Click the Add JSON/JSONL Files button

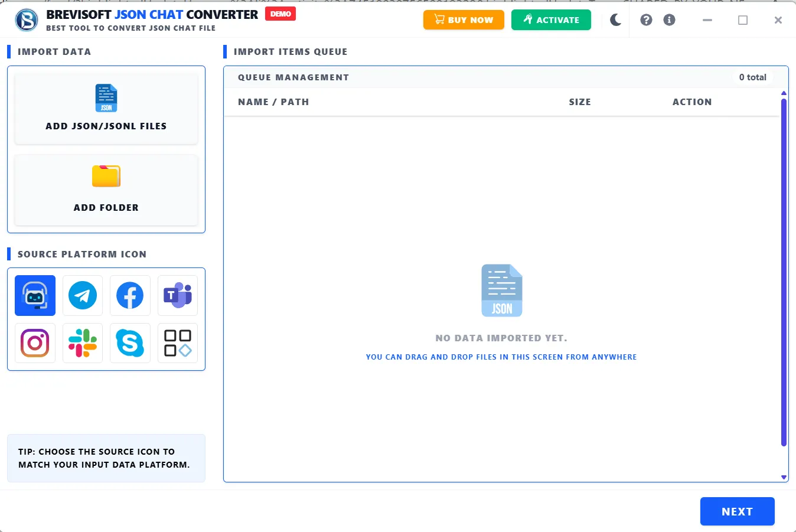(x=106, y=109)
